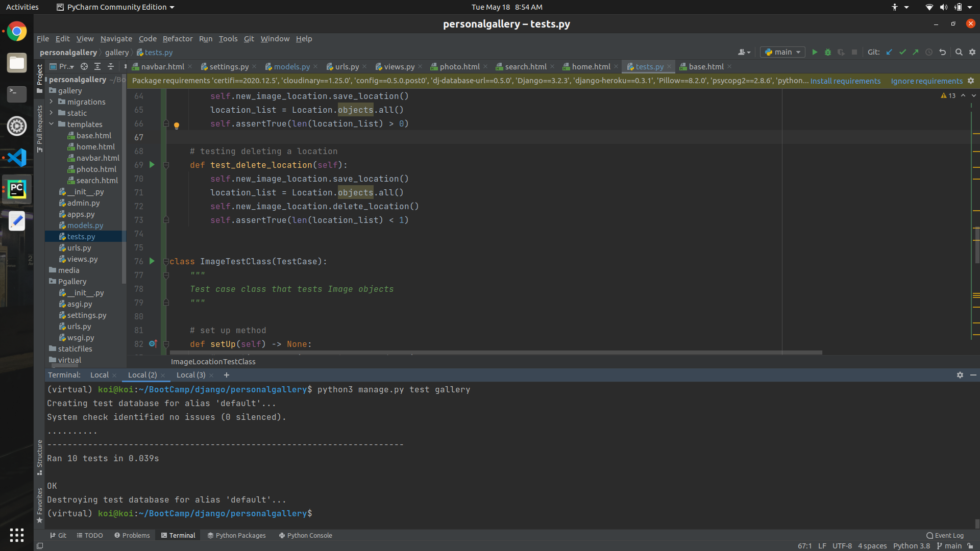The image size is (980, 551).
Task: Click Git update project arrow icon
Action: [889, 52]
